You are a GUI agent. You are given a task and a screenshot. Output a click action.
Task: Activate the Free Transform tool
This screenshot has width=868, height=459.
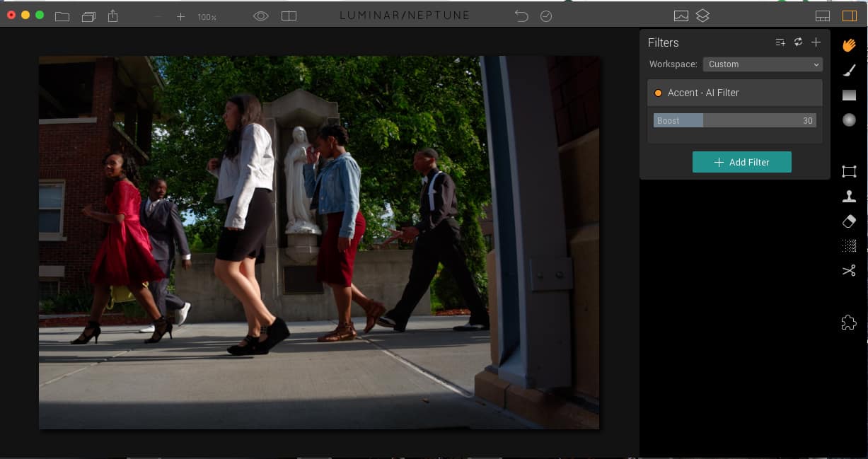[x=849, y=171]
